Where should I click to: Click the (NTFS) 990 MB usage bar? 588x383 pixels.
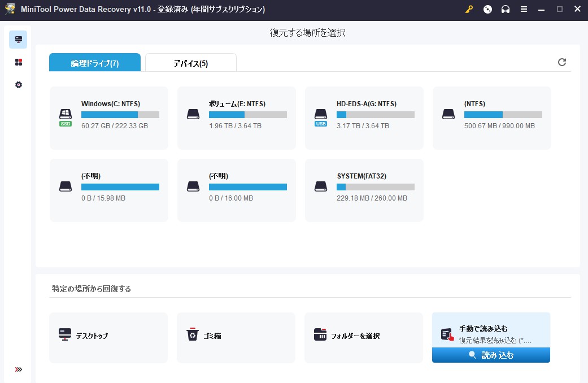click(503, 115)
